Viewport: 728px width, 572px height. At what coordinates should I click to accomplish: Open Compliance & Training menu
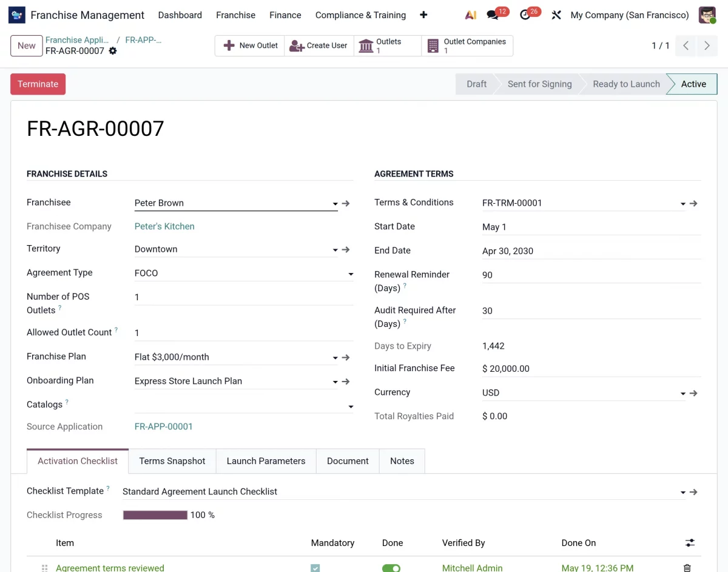click(360, 15)
